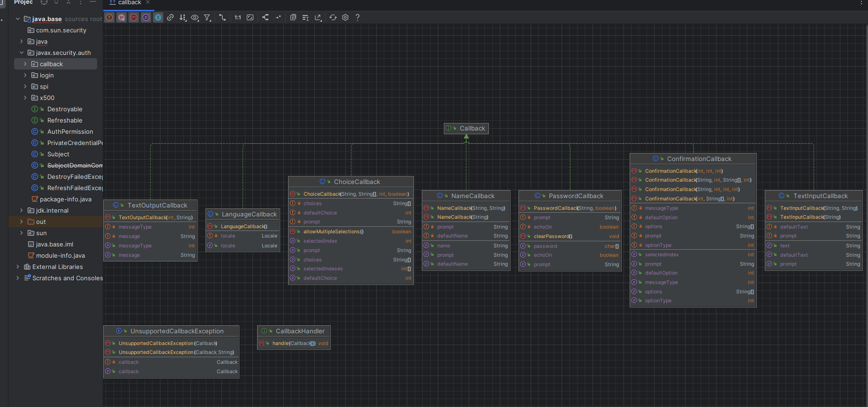Click the Apply Current Layout icon
The width and height of the screenshot is (868, 407).
266,17
